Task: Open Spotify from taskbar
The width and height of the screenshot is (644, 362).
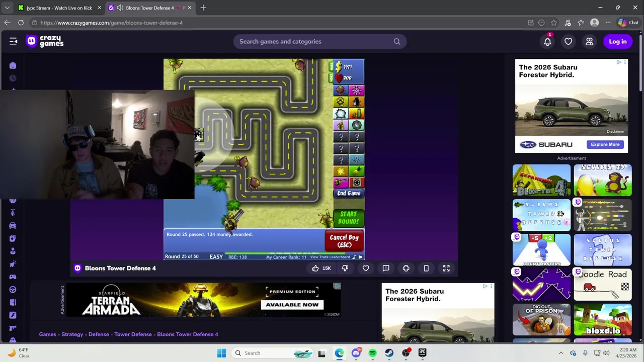Action: click(x=372, y=353)
